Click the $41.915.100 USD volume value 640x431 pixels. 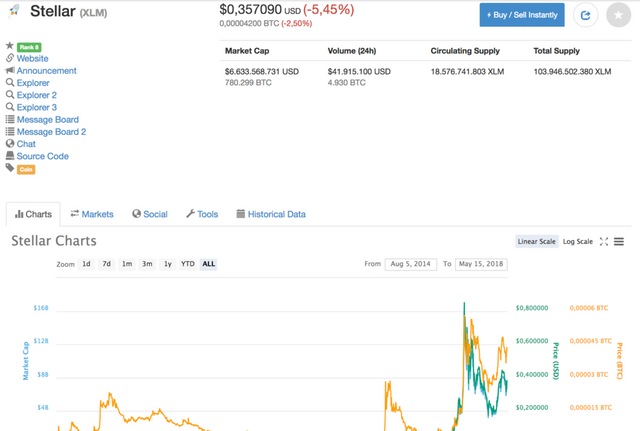(x=359, y=71)
